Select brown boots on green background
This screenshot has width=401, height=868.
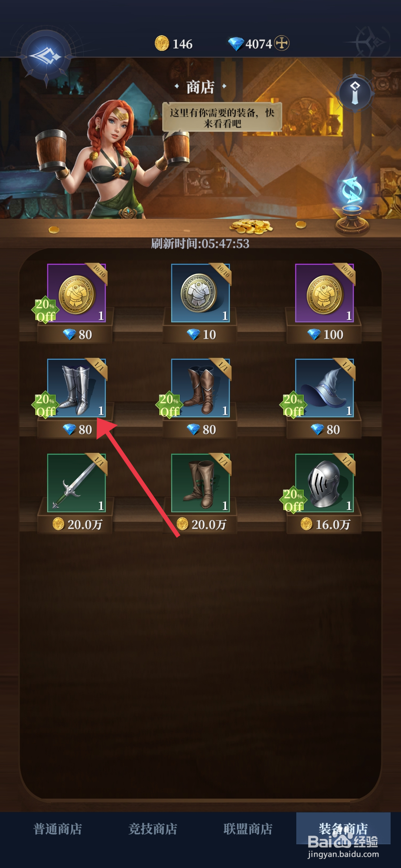tap(200, 483)
